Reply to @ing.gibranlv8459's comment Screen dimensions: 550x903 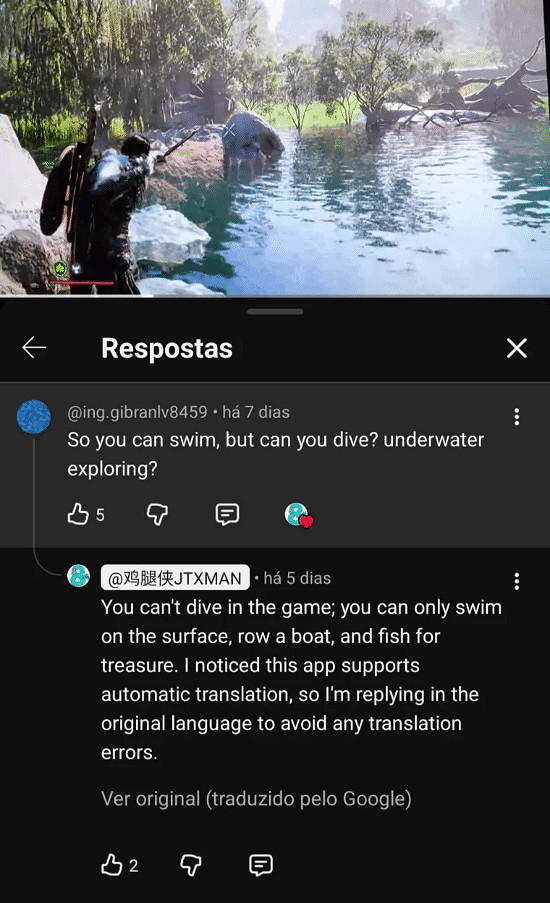click(227, 514)
